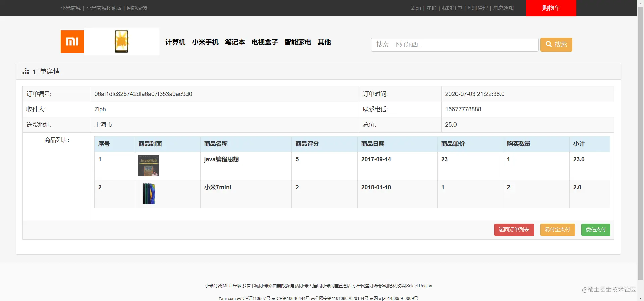Go to the 电视盒子 category
This screenshot has height=301, width=644.
coord(265,42)
